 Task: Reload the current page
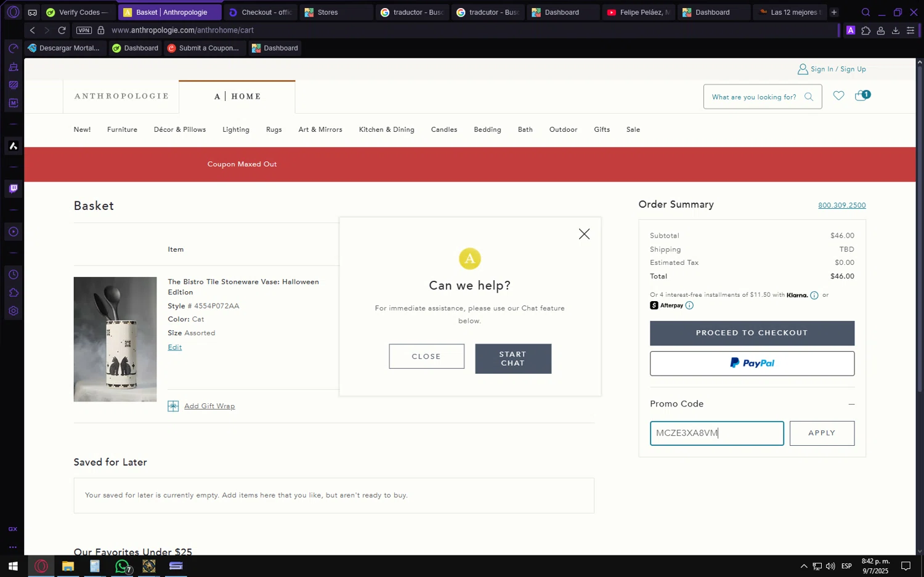click(62, 30)
